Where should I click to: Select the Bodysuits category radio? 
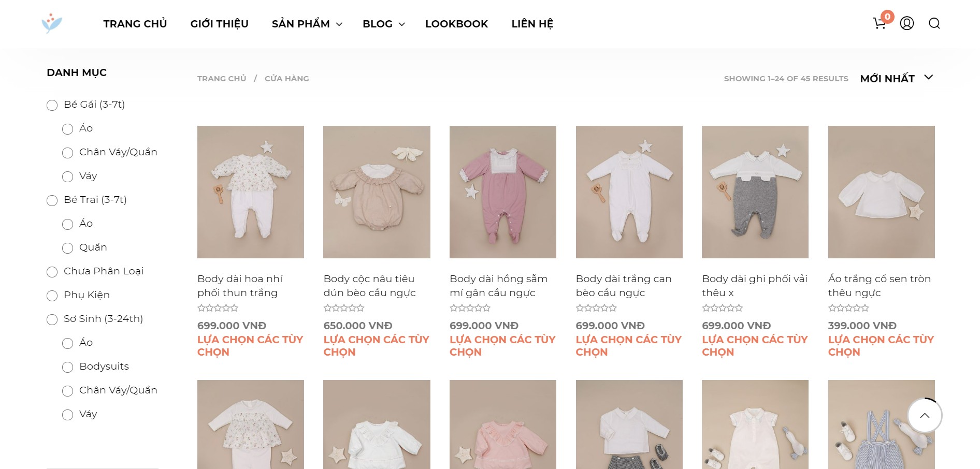67,368
